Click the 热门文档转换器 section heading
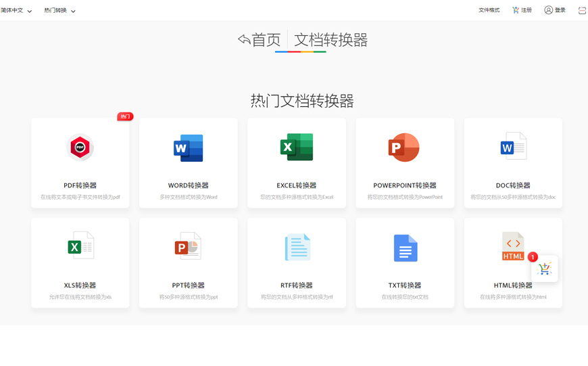588x366 pixels. point(302,101)
